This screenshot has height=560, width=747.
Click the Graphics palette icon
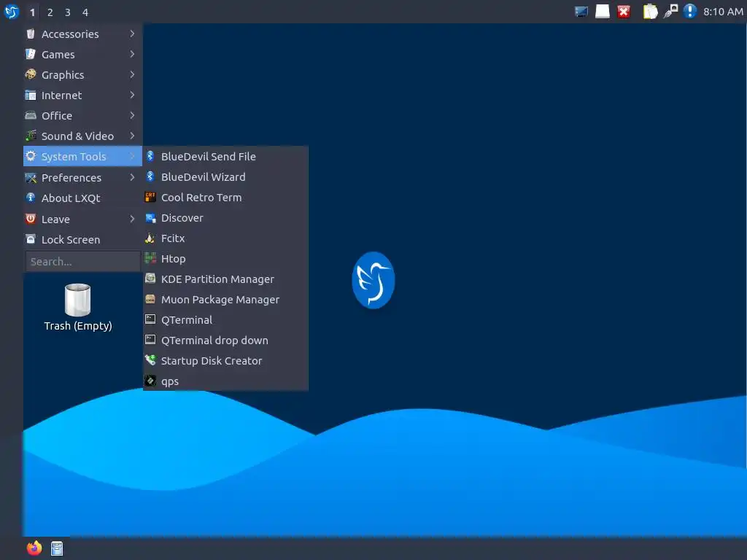pos(31,74)
